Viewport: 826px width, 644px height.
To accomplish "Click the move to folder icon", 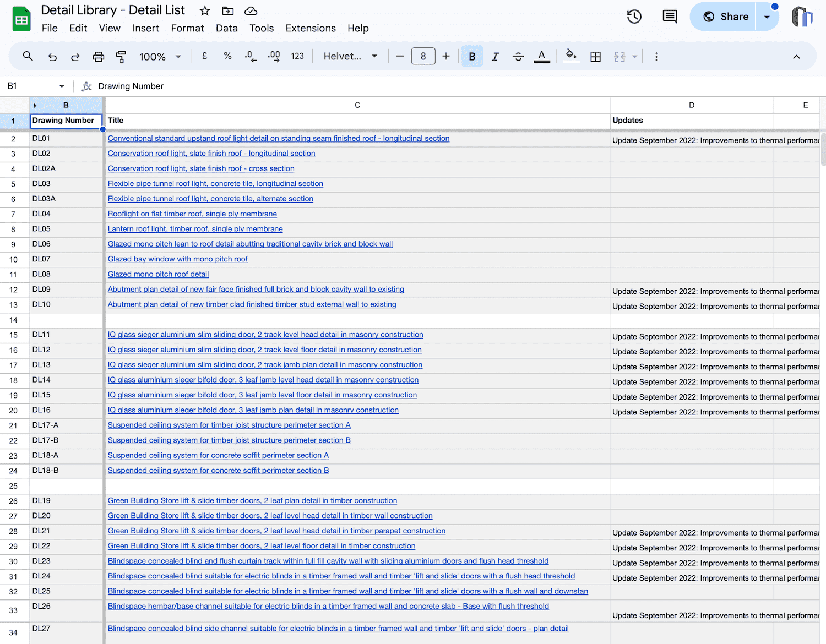I will tap(228, 10).
